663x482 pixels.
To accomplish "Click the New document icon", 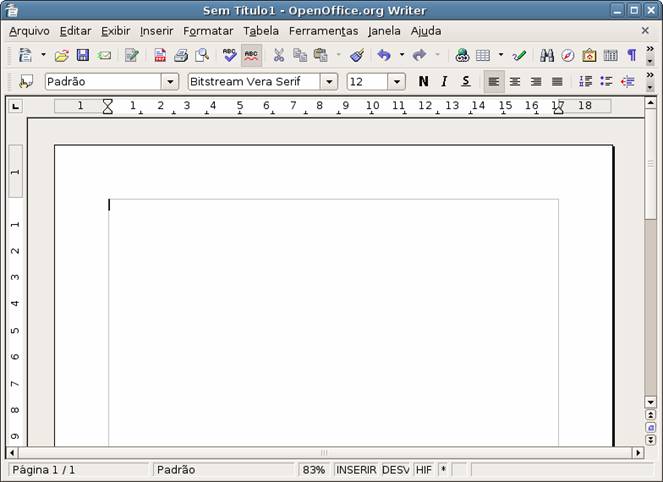I will [x=25, y=55].
